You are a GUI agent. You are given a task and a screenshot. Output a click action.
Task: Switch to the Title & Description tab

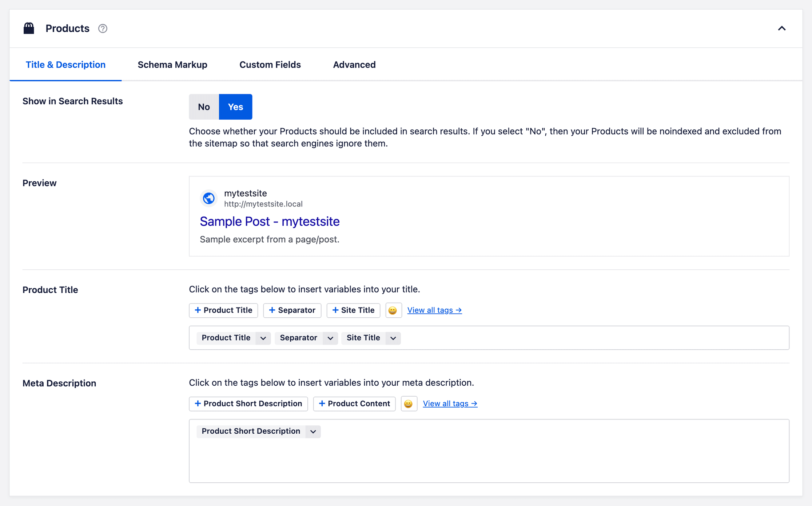[65, 65]
